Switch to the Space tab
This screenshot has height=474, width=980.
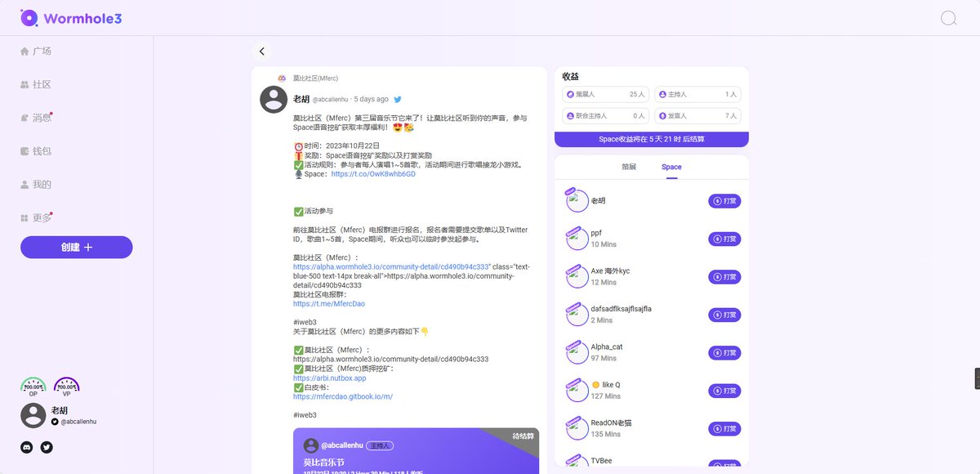click(671, 167)
